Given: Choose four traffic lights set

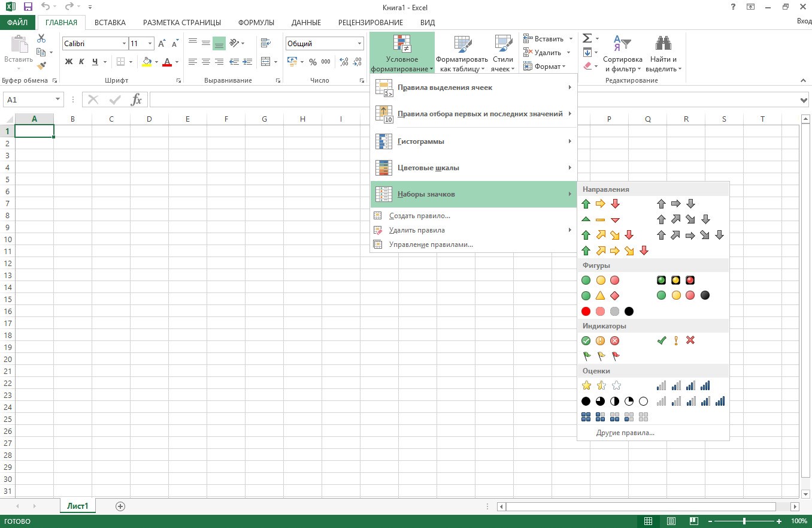Looking at the screenshot, I should [x=683, y=295].
